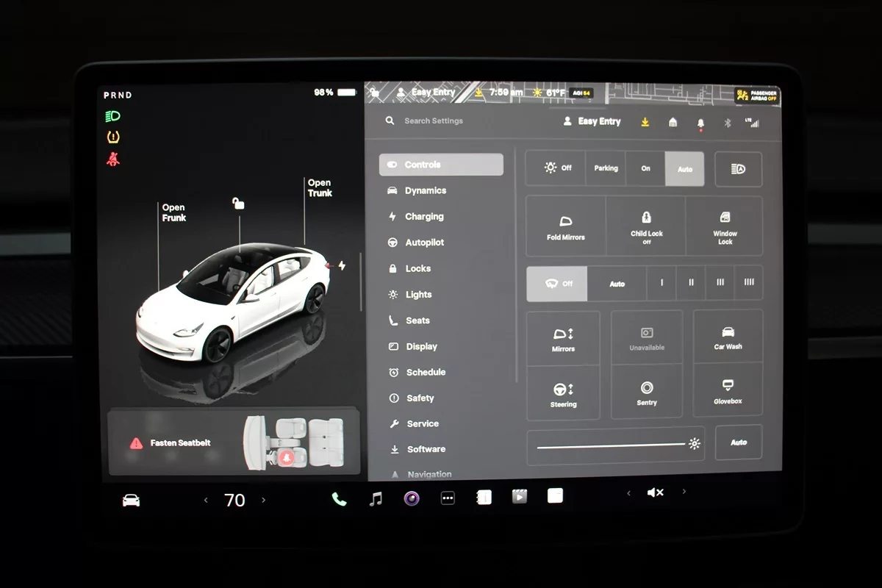The height and width of the screenshot is (588, 882).
Task: Enable Sentry mode
Action: click(647, 392)
